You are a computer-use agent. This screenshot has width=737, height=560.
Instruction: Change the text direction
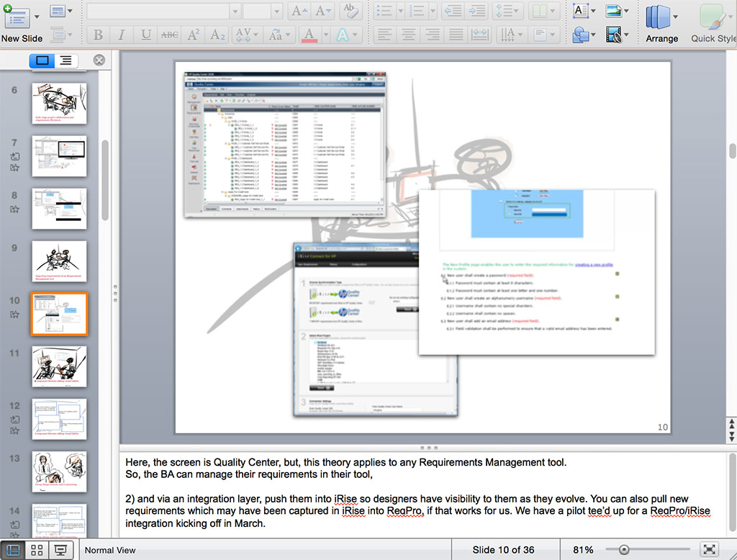tap(510, 35)
